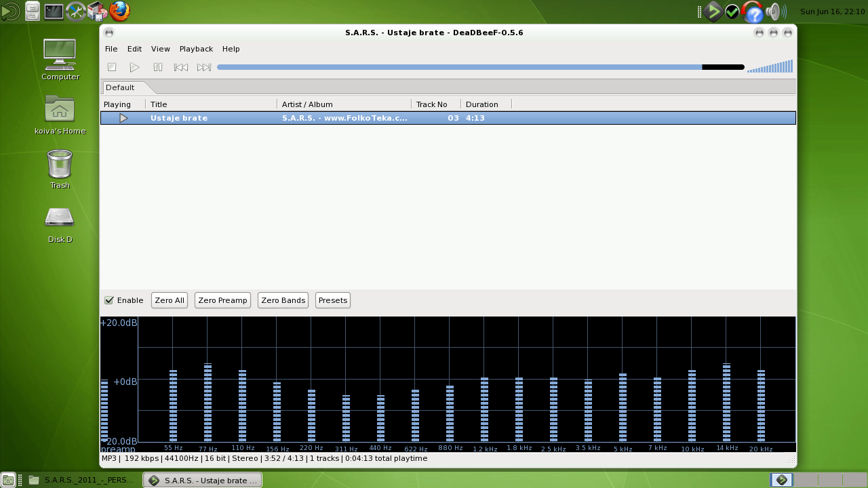Open the Playback menu

tap(196, 49)
